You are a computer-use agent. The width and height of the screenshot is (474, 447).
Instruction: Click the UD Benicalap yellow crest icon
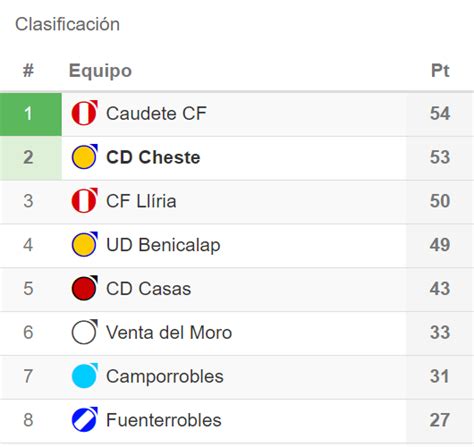coord(85,244)
